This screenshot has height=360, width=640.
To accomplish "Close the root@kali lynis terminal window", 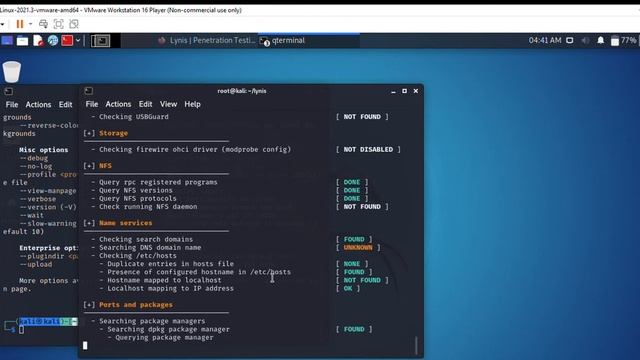I will click(416, 91).
